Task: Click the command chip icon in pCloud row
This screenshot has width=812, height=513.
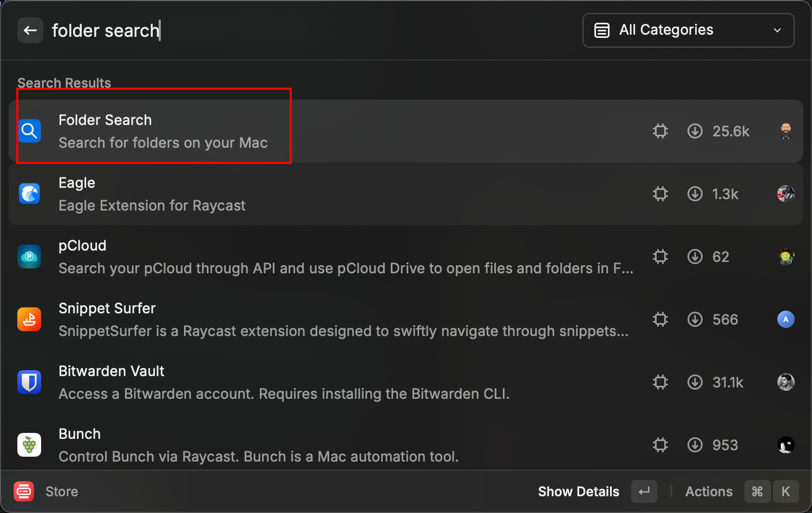Action: coord(660,256)
